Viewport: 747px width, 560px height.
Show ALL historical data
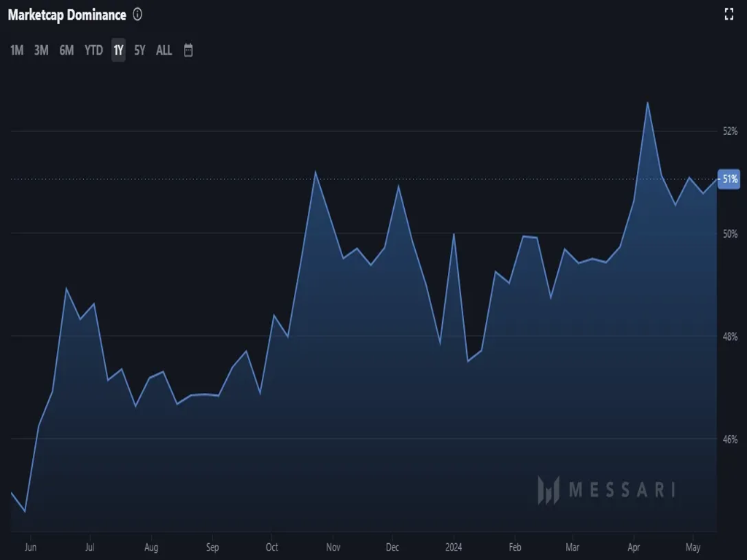[164, 50]
